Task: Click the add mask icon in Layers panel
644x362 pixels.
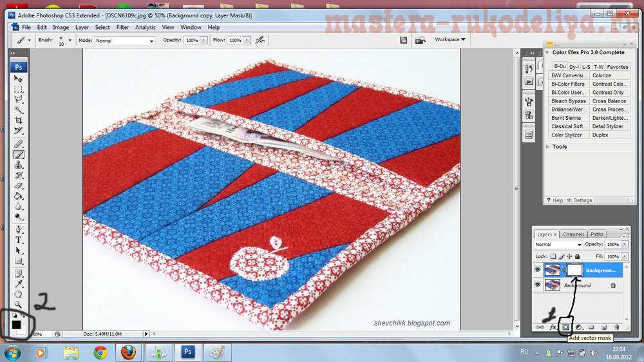Action: pos(565,327)
